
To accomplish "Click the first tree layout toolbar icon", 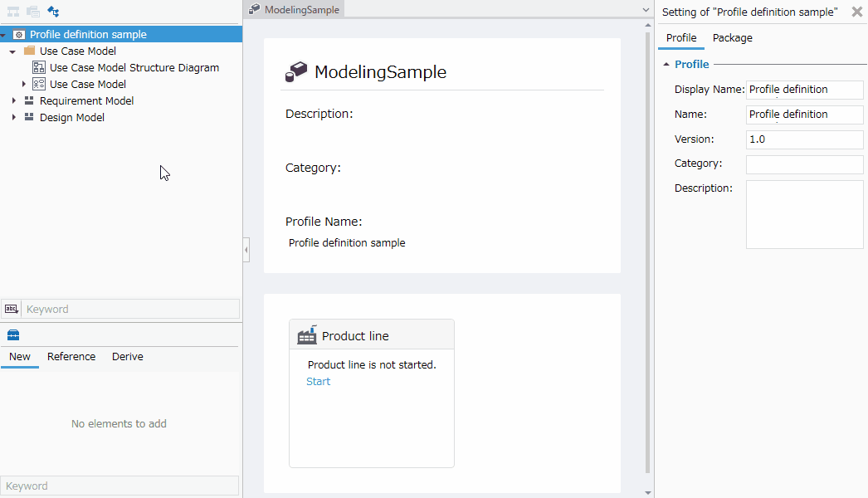I will tap(12, 12).
